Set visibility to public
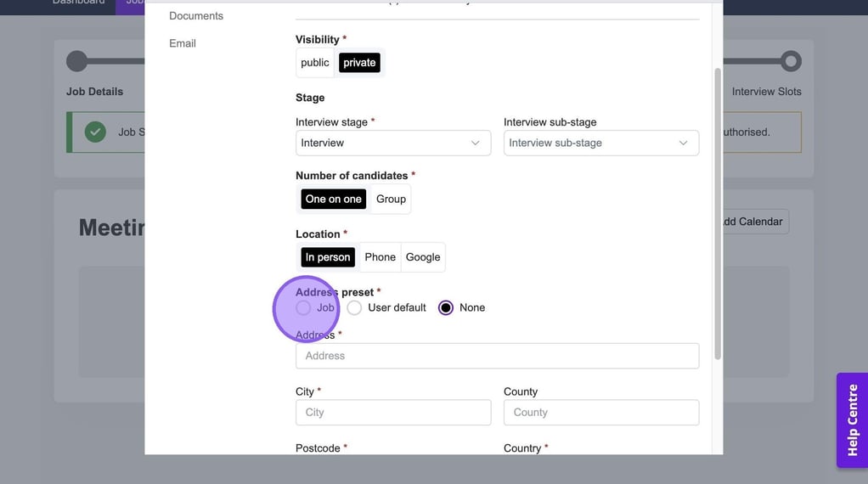This screenshot has width=868, height=484. coord(315,63)
